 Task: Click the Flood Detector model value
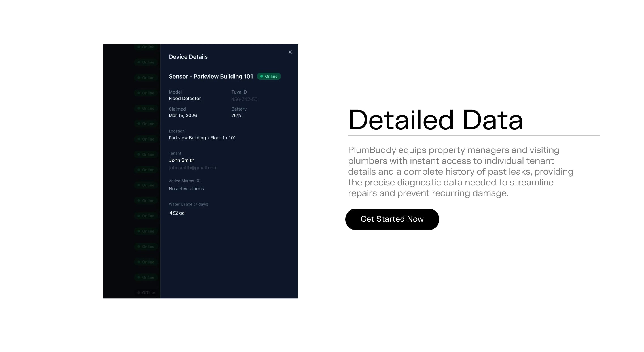[x=185, y=99]
